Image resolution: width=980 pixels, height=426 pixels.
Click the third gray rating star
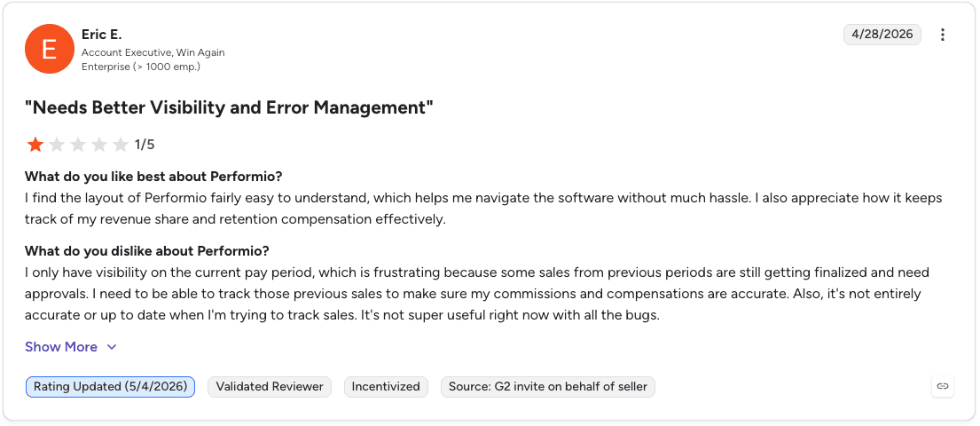tap(78, 146)
